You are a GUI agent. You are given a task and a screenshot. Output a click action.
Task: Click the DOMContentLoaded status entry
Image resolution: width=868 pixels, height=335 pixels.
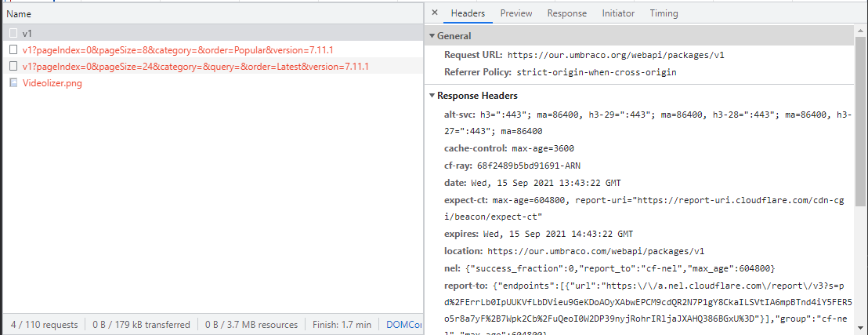(x=404, y=325)
